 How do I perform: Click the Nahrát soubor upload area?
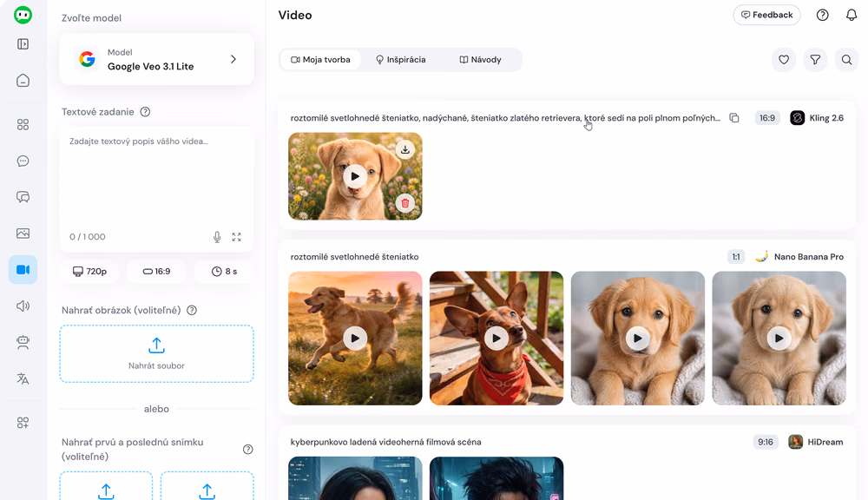(156, 354)
